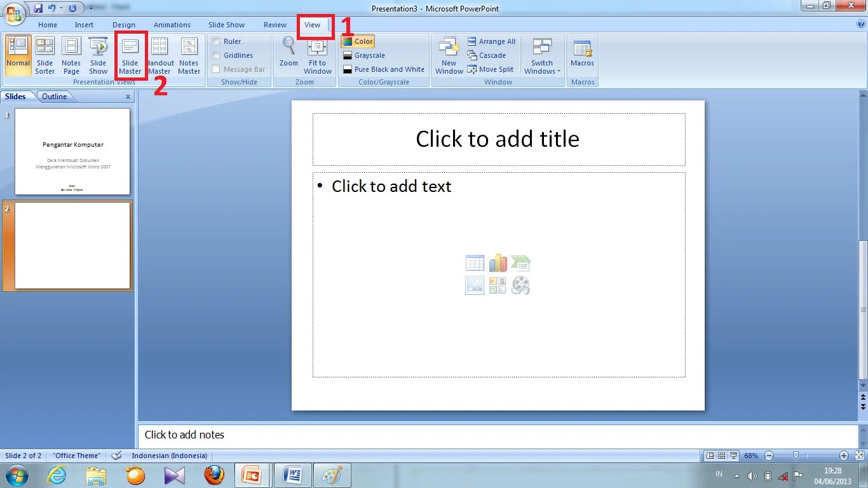Insert SmartArt graphic via placeholder icon
The width and height of the screenshot is (868, 488).
pyautogui.click(x=520, y=263)
